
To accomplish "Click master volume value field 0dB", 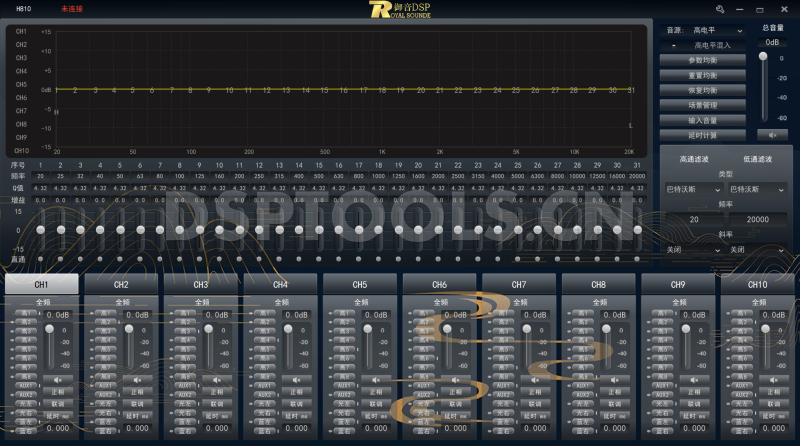I will pyautogui.click(x=772, y=42).
